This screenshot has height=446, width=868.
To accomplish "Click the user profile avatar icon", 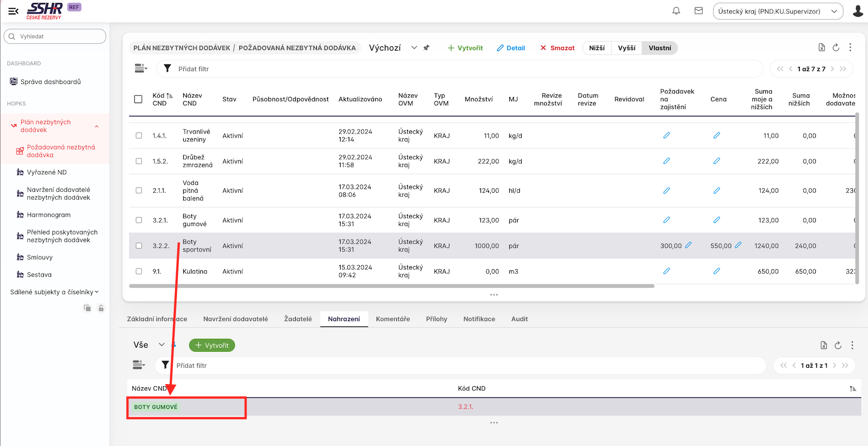I will [x=858, y=11].
